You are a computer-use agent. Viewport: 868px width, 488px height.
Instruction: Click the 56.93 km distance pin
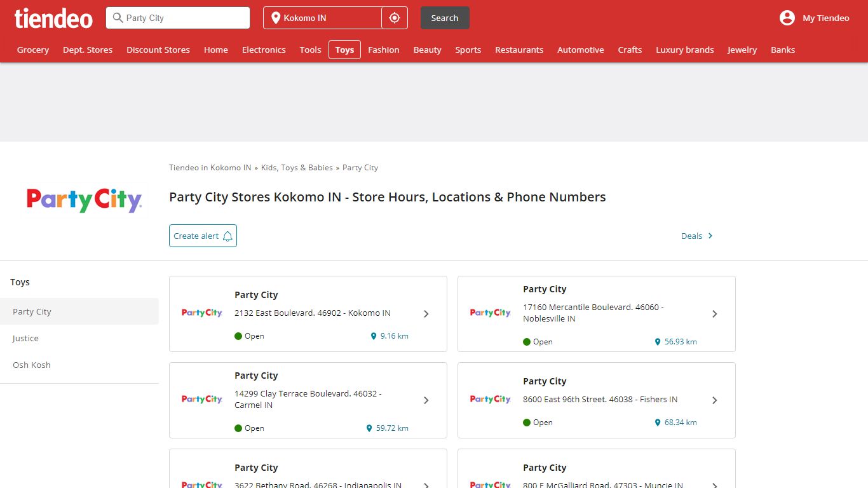[x=658, y=342]
